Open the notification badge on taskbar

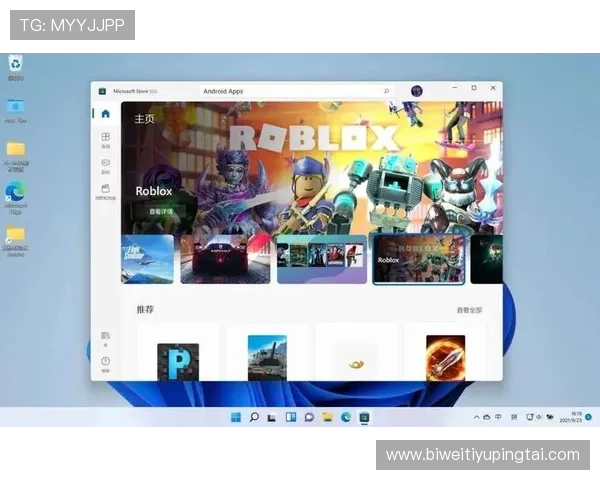coord(588,417)
